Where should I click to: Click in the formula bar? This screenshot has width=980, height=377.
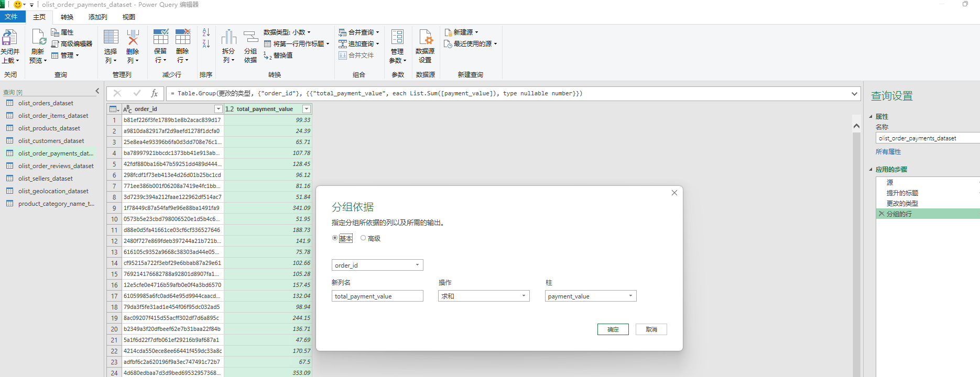click(508, 93)
